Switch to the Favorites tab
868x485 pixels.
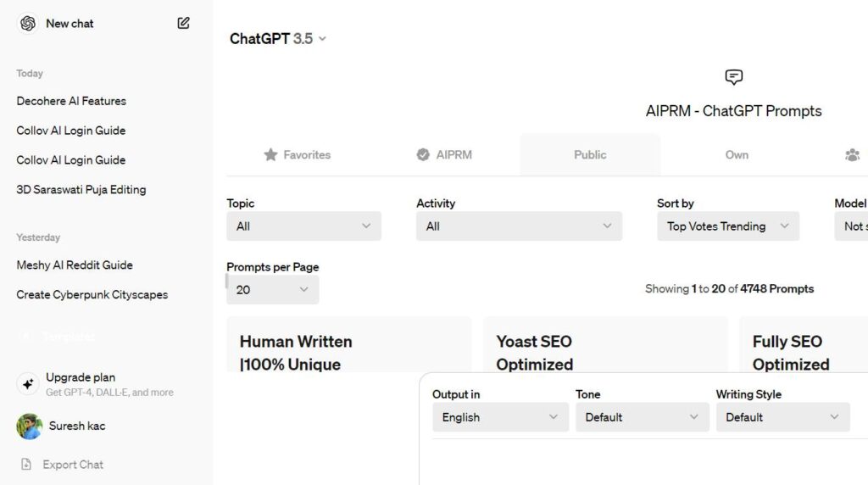click(298, 155)
